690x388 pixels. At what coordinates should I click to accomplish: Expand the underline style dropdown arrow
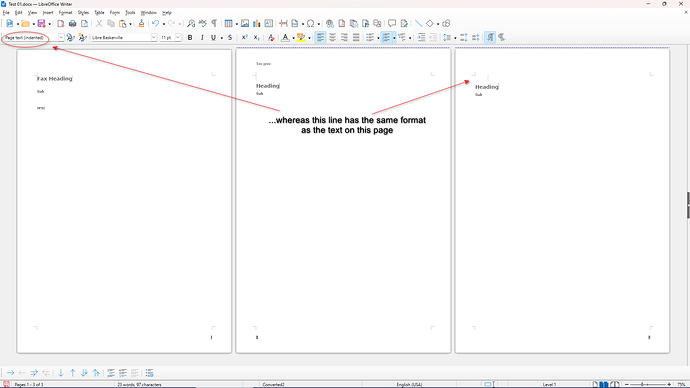pyautogui.click(x=221, y=38)
